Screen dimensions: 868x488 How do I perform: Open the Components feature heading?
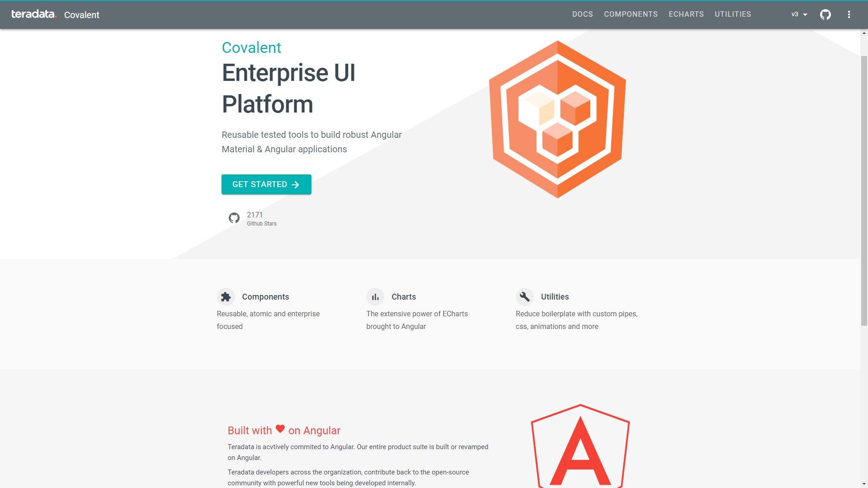tap(265, 297)
